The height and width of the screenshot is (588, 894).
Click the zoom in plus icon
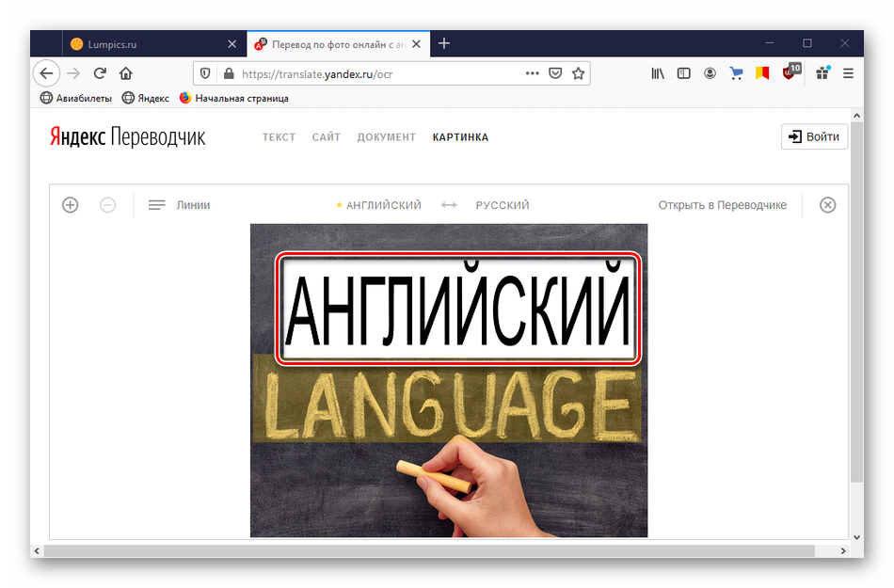click(x=70, y=205)
